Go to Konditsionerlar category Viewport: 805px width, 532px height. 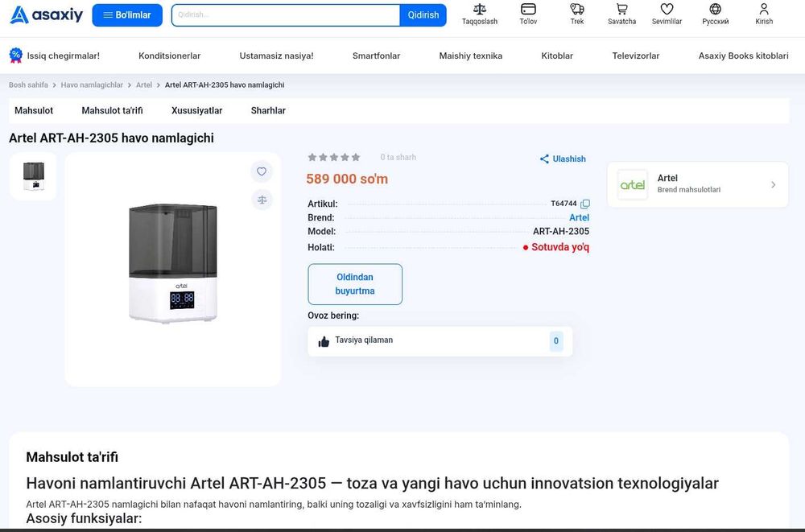point(169,56)
